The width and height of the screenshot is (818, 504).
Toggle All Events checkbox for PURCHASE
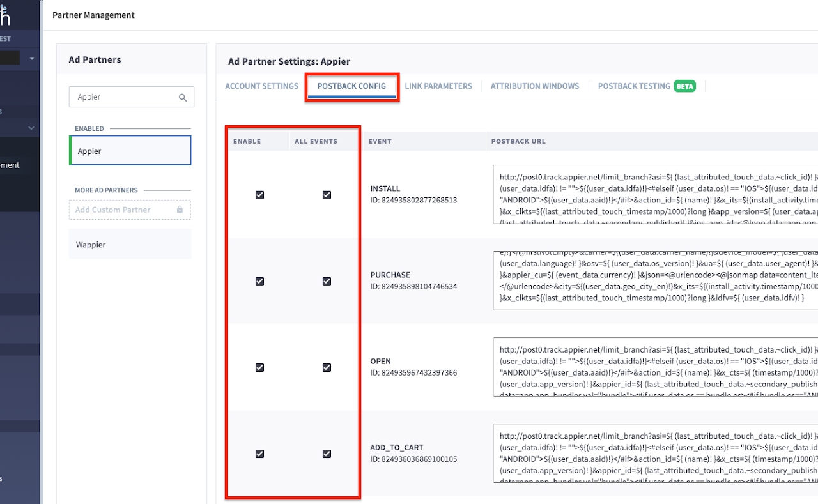tap(327, 281)
